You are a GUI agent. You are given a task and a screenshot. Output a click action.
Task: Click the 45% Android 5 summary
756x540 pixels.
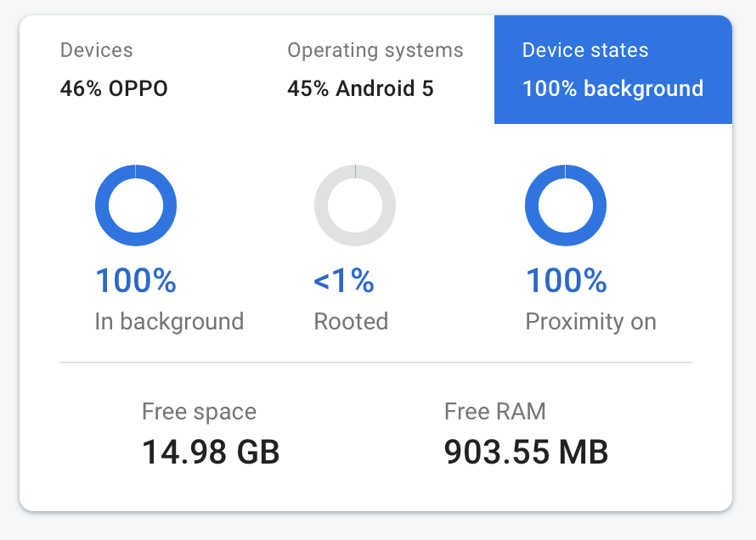click(360, 88)
